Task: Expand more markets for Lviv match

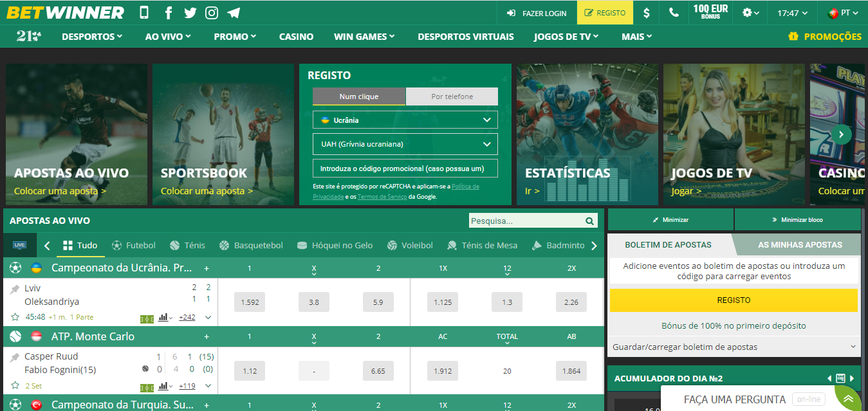Action: [208, 317]
